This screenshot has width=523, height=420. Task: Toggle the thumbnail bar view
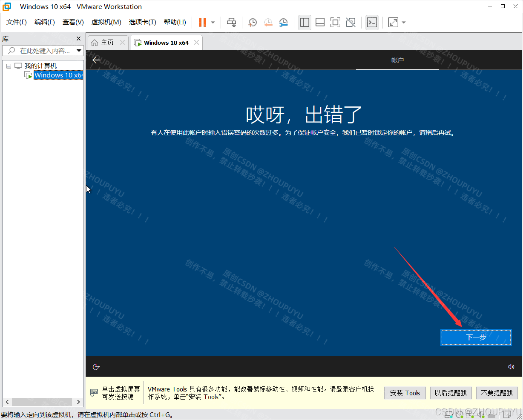click(x=320, y=23)
